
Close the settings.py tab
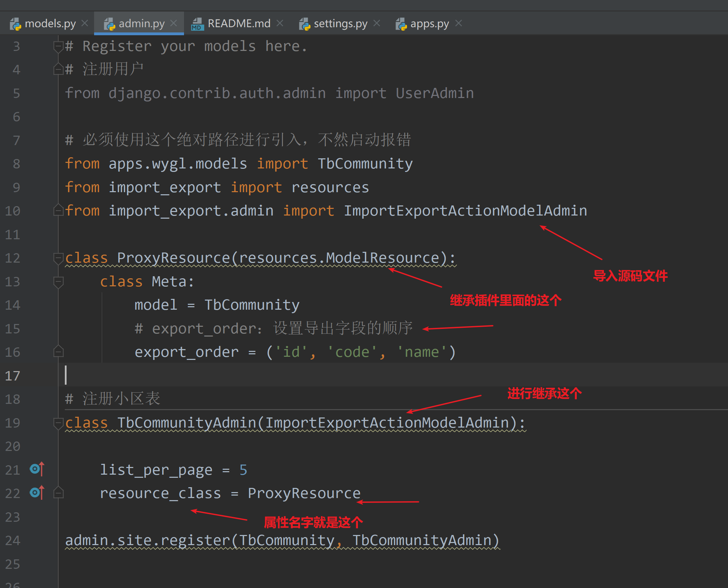(x=376, y=23)
